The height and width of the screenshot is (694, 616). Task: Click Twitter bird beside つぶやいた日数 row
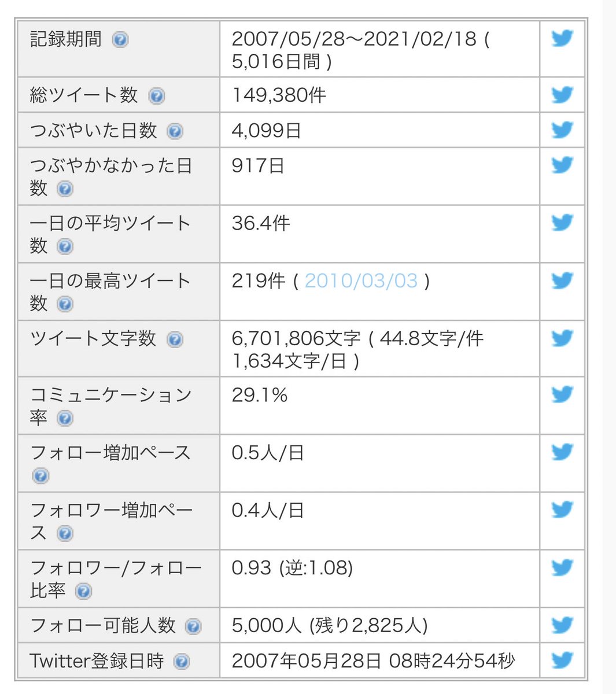tap(562, 130)
